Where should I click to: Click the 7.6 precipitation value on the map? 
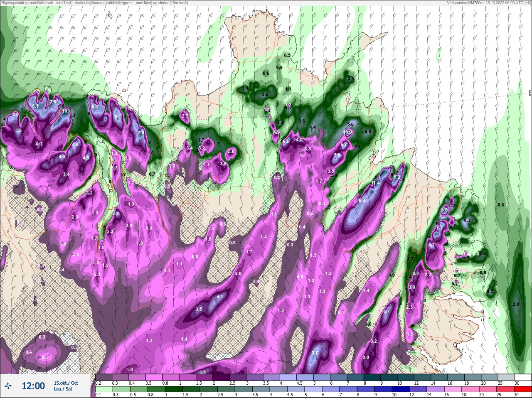click(x=53, y=102)
